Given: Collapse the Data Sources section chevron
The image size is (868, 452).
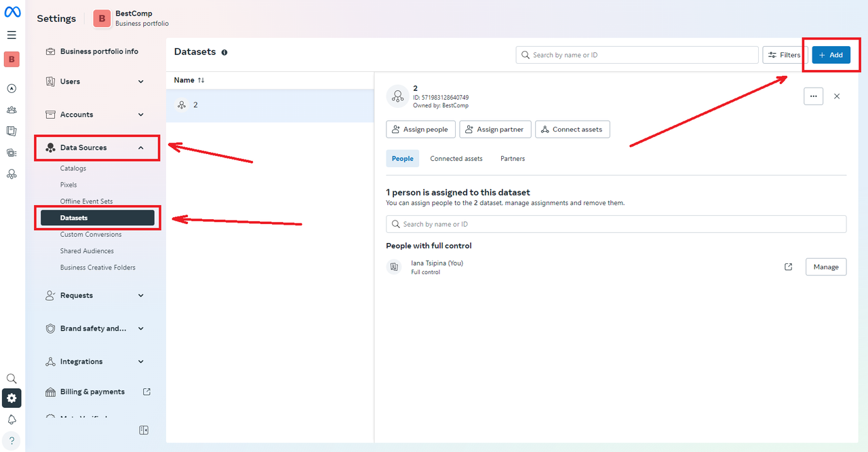Looking at the screenshot, I should [x=141, y=147].
